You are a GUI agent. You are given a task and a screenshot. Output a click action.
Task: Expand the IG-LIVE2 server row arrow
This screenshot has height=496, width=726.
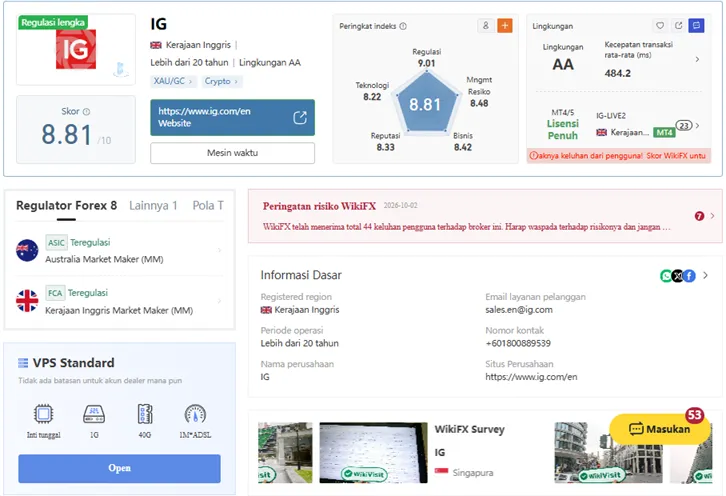pos(698,126)
